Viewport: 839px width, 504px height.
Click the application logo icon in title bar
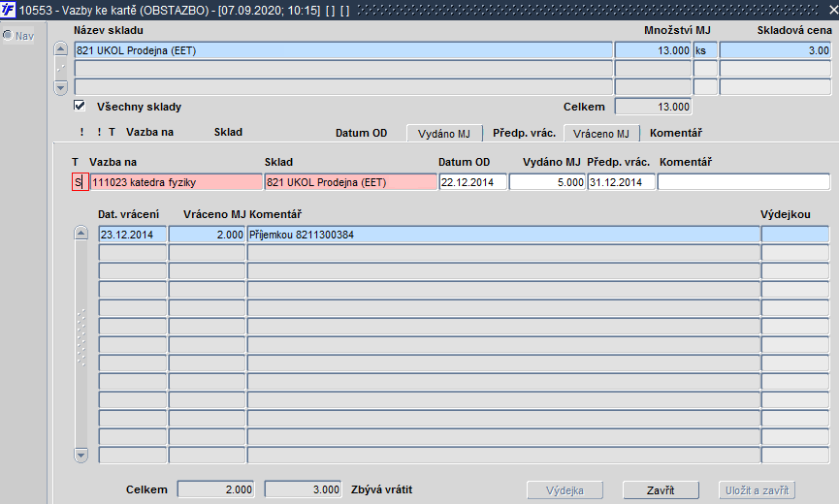(x=8, y=10)
